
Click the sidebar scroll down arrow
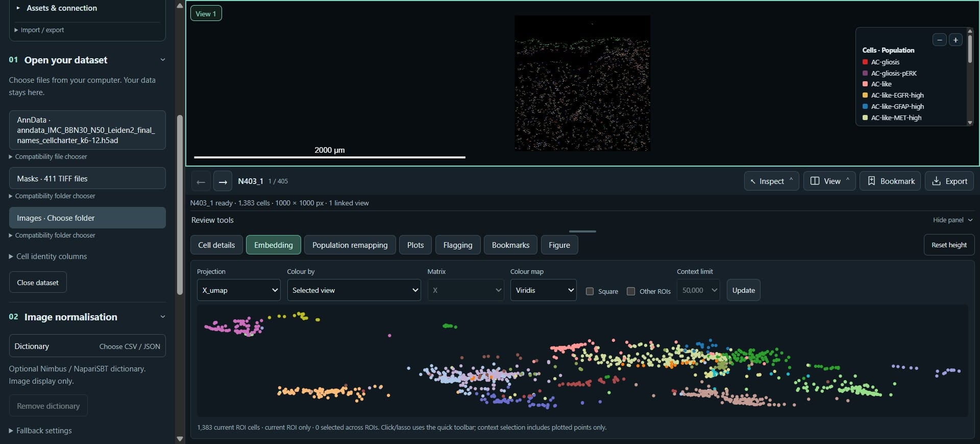coord(180,438)
